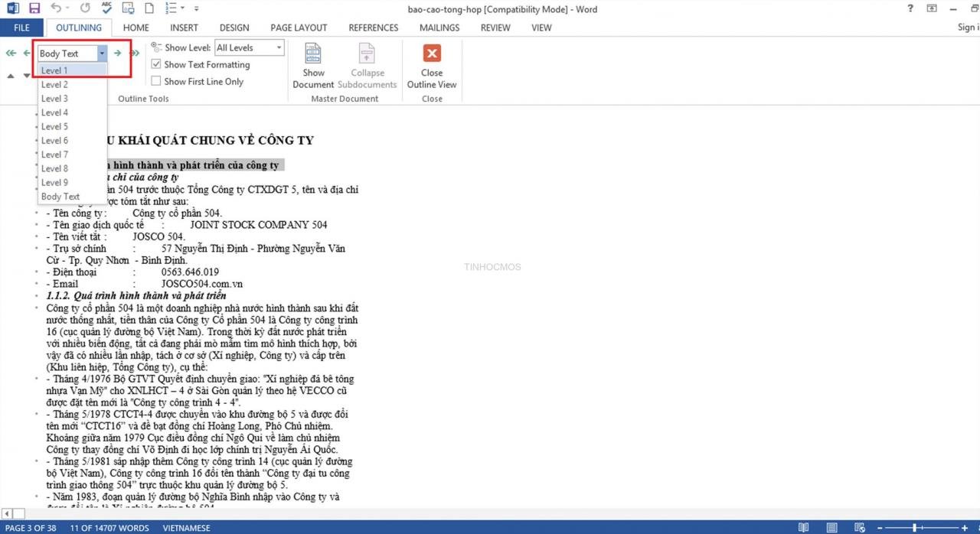Click the Save icon in quick access toolbar
The width and height of the screenshot is (980, 534).
click(x=34, y=8)
